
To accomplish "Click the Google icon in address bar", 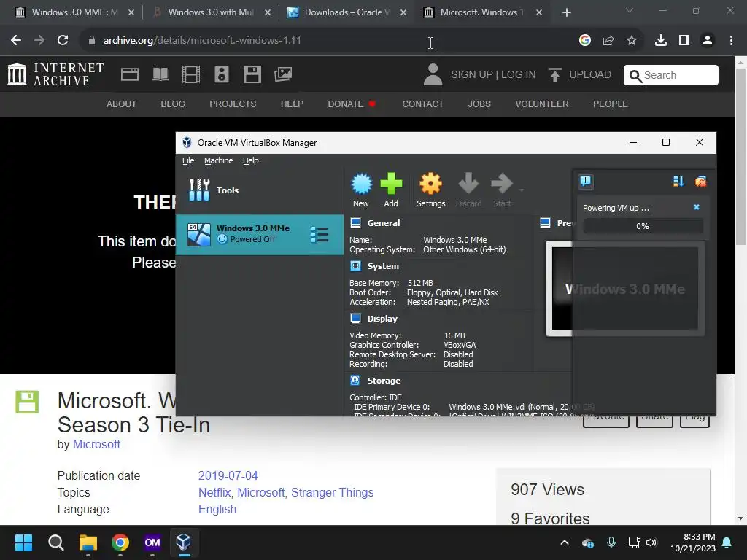I will [585, 41].
